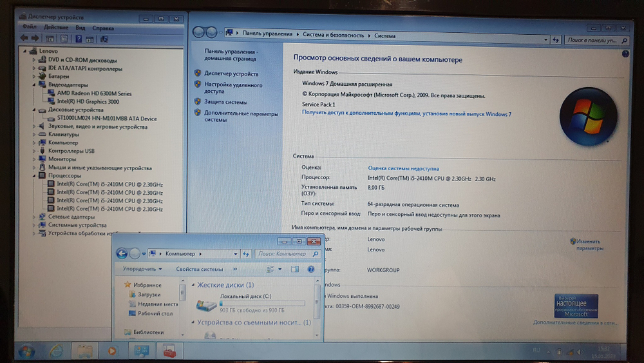The image size is (644, 363).
Task: Click Система и безопасность in breadcrumb
Action: pyautogui.click(x=333, y=35)
